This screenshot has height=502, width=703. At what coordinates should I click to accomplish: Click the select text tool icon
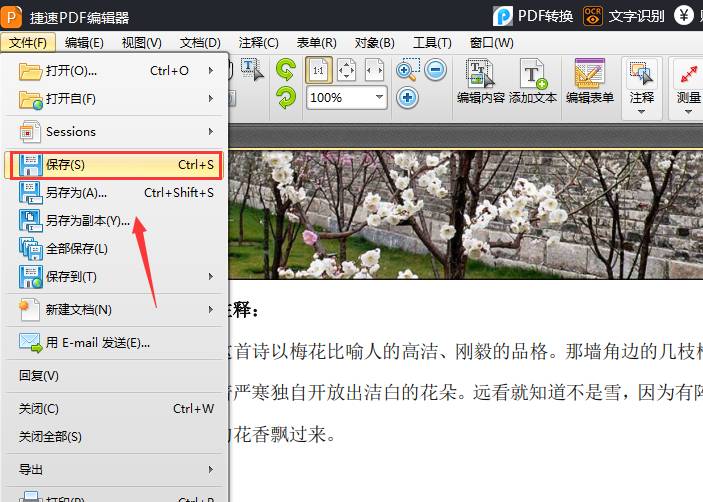pos(252,69)
